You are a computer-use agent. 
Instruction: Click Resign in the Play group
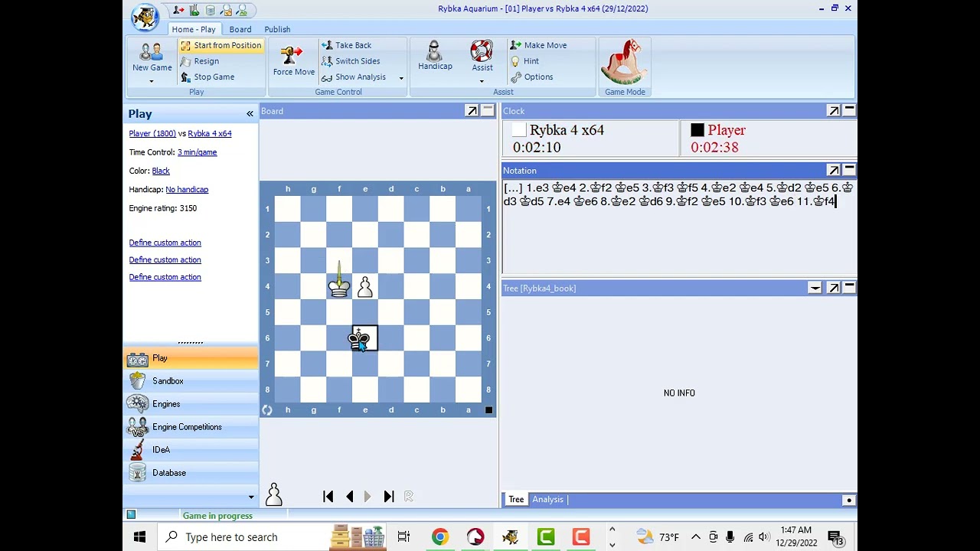click(200, 61)
